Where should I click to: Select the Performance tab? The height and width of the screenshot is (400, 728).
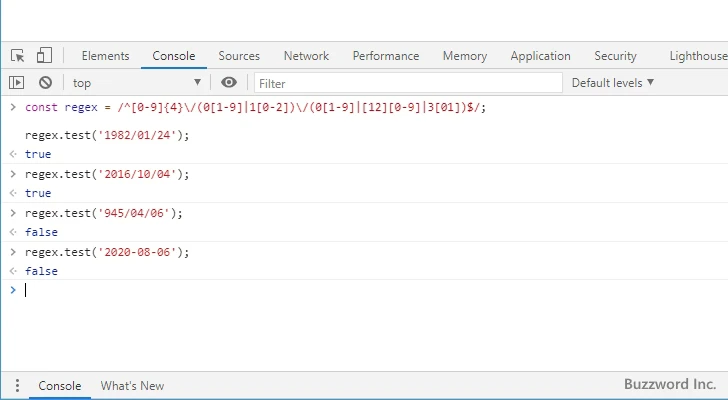[x=385, y=56]
